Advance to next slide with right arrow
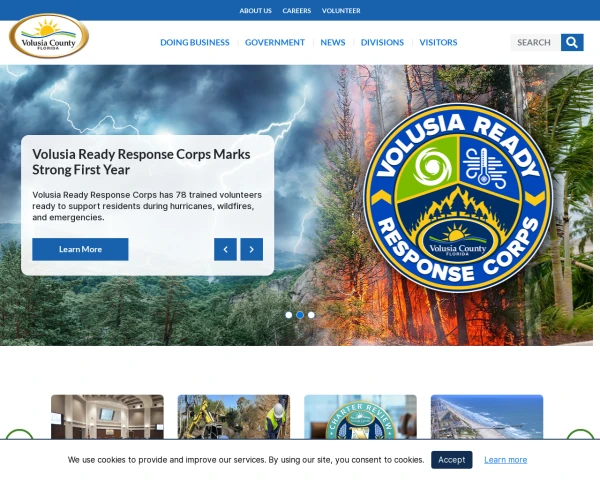600x480 pixels. coord(251,249)
